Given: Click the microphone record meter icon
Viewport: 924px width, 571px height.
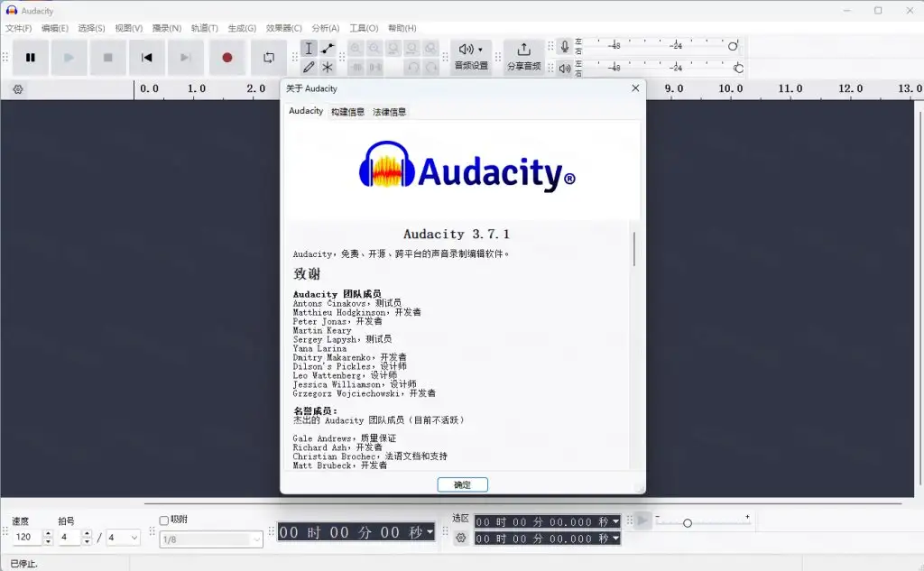Looking at the screenshot, I should pyautogui.click(x=565, y=47).
